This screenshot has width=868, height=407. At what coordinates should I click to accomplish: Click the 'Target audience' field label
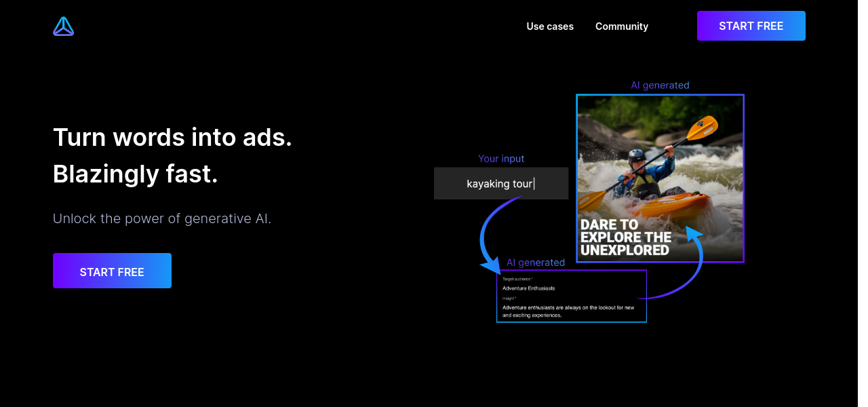[517, 279]
